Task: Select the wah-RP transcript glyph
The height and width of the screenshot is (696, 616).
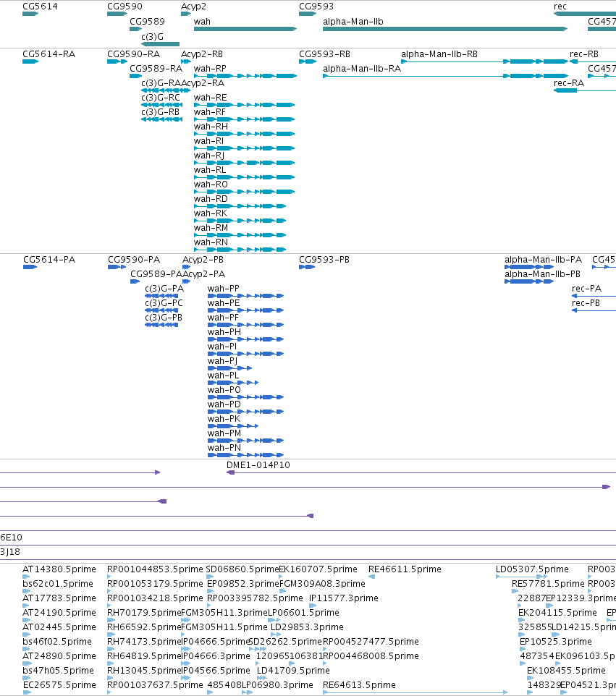Action: point(245,76)
